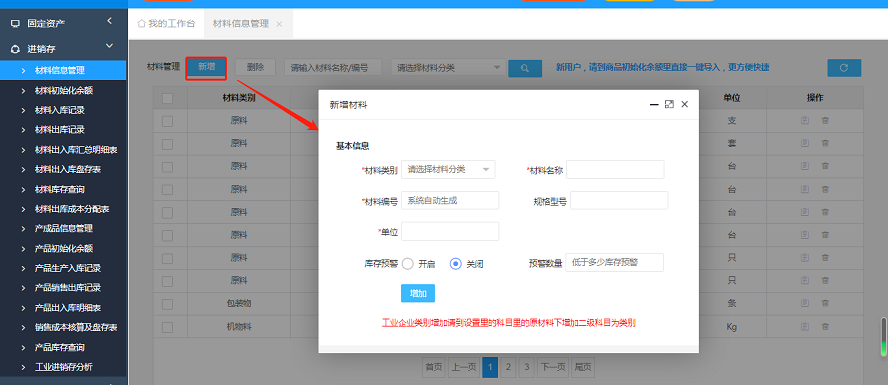Viewport: 888px width, 385px height.
Task: Open the 请选择材料分类 filter dropdown in toolbar
Action: pos(449,68)
